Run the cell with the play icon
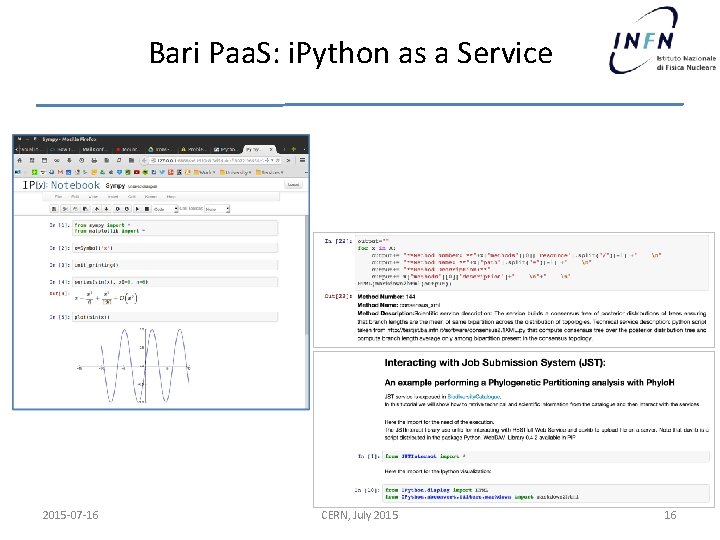 [137, 209]
